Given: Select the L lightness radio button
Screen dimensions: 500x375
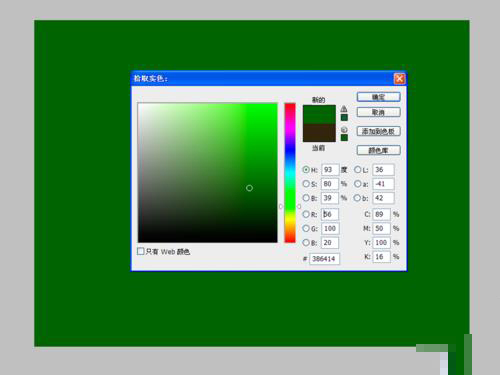Looking at the screenshot, I should coord(357,169).
